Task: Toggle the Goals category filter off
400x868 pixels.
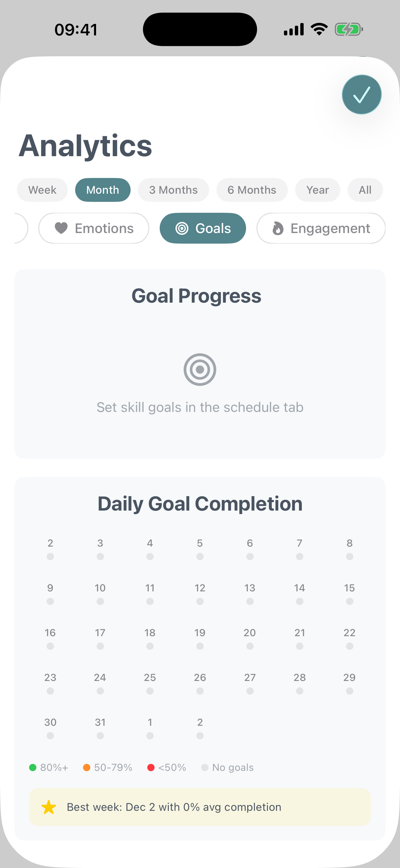Action: tap(203, 228)
